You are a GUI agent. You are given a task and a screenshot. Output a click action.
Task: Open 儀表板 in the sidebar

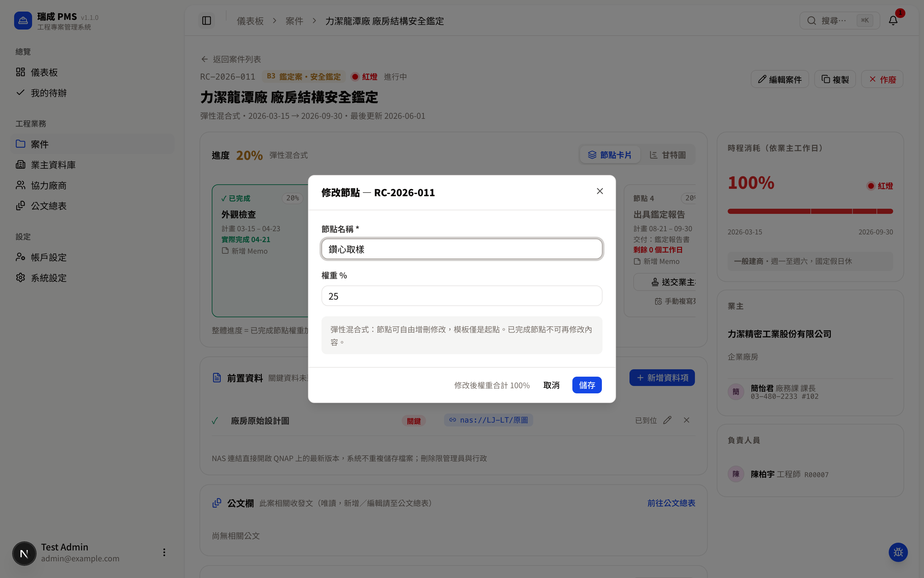[92, 72]
